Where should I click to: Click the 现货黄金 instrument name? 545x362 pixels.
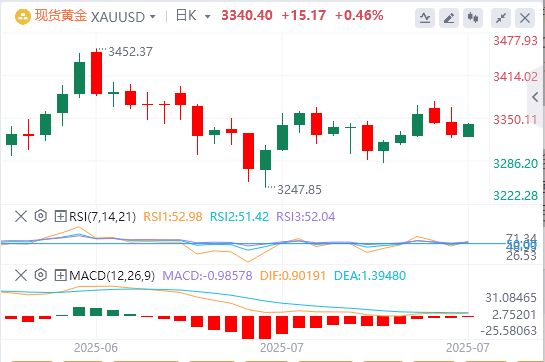click(61, 16)
